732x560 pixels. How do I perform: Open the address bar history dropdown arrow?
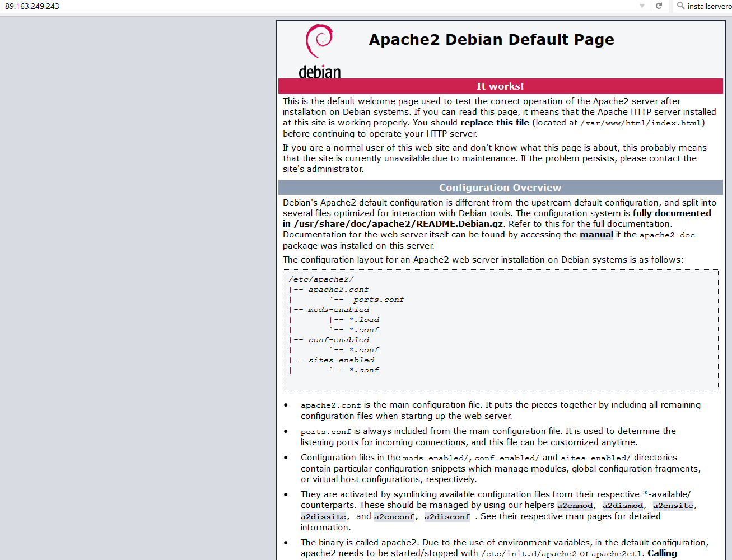click(x=642, y=6)
